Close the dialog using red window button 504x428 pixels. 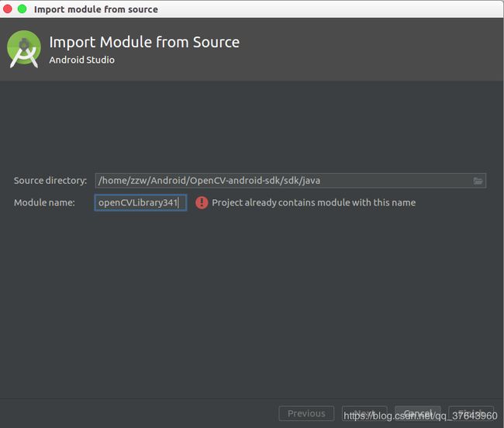[x=8, y=9]
